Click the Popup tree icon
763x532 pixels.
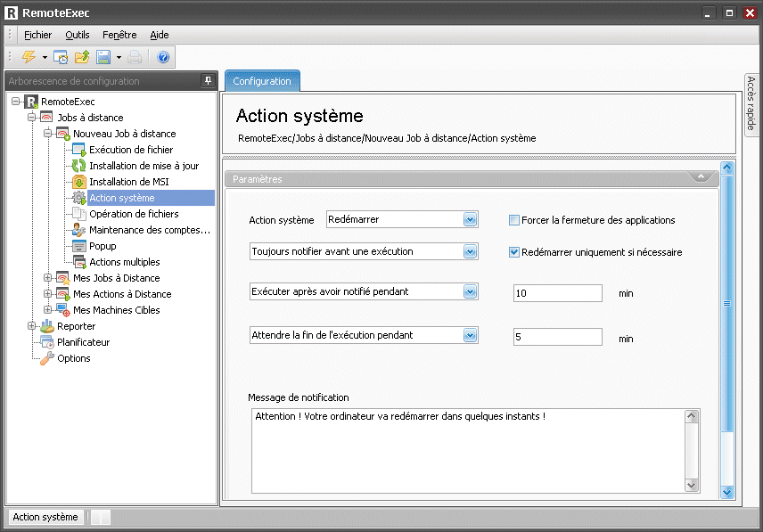[x=78, y=246]
